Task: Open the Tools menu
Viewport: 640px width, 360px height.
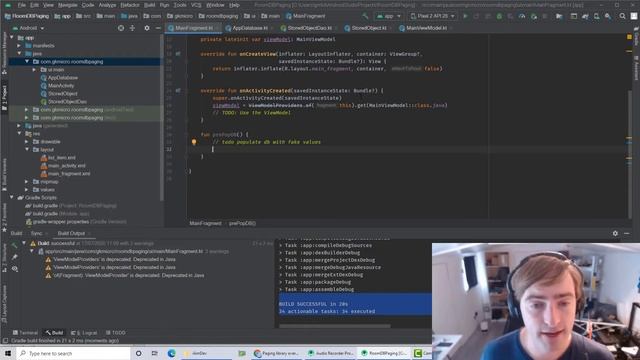Action: (180, 5)
